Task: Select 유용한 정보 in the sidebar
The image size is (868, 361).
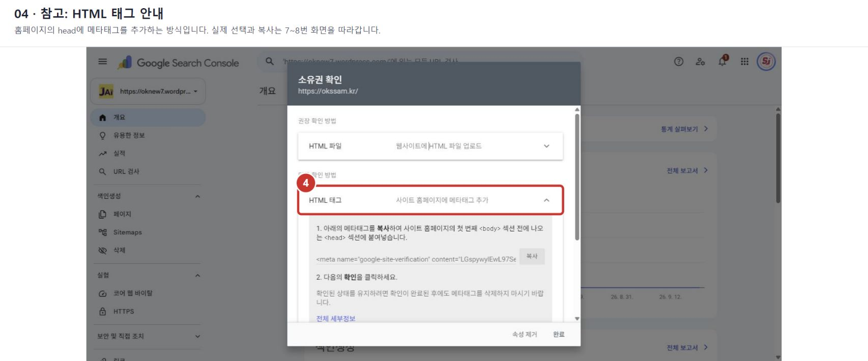Action: click(148, 135)
